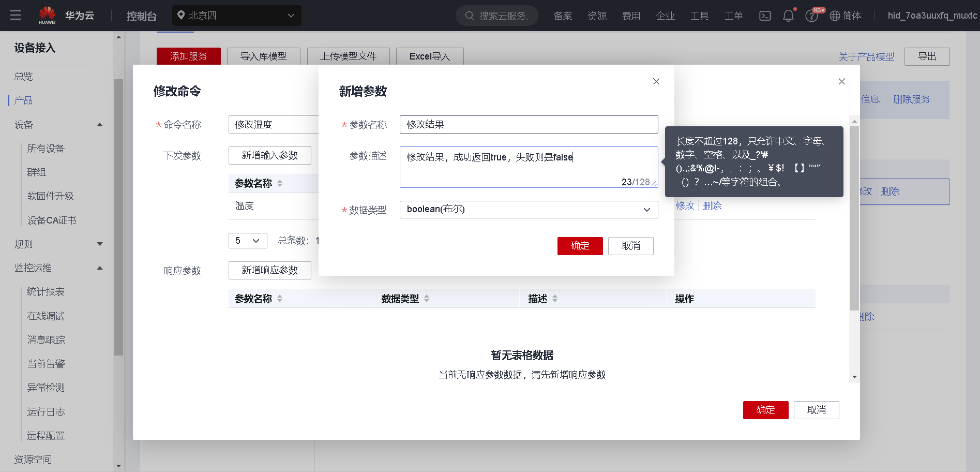The image size is (980, 472).
Task: Click 新增响应参数 button
Action: pos(270,270)
